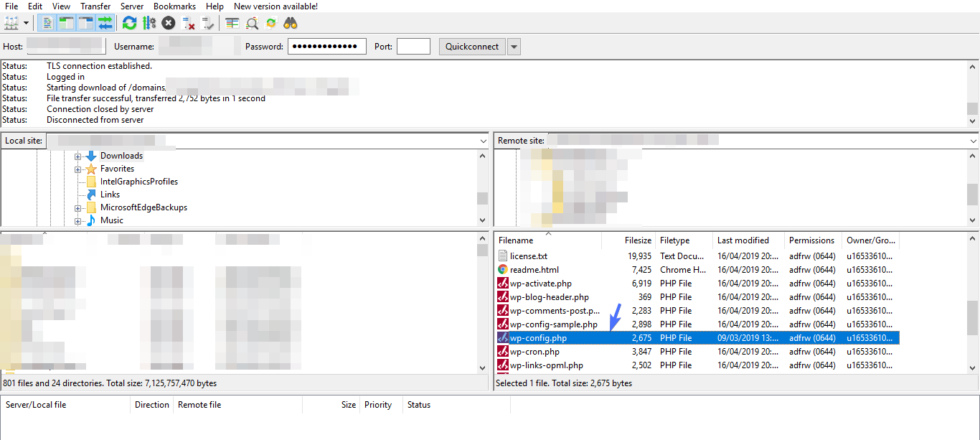980x440 pixels.
Task: Click the wp-activate.php file icon
Action: coord(503,284)
